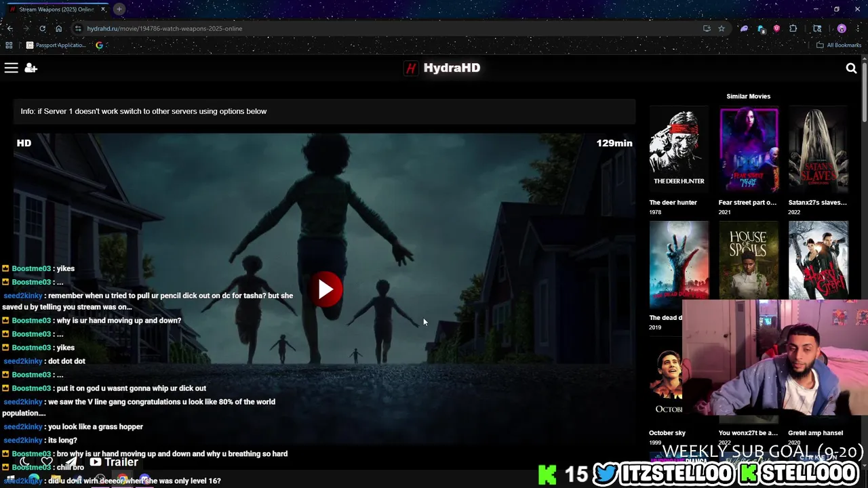Share the movie with the paper-plane icon
Image resolution: width=868 pixels, height=488 pixels.
pos(71,462)
